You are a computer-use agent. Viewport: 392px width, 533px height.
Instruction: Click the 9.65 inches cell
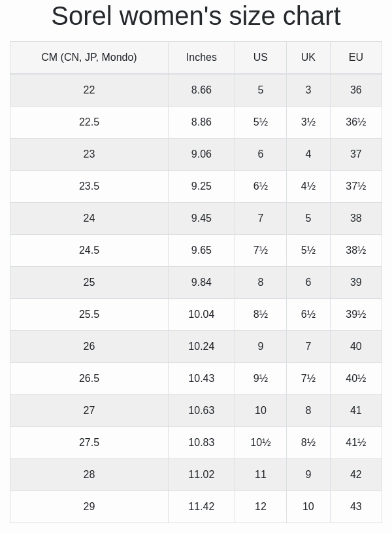tap(201, 250)
